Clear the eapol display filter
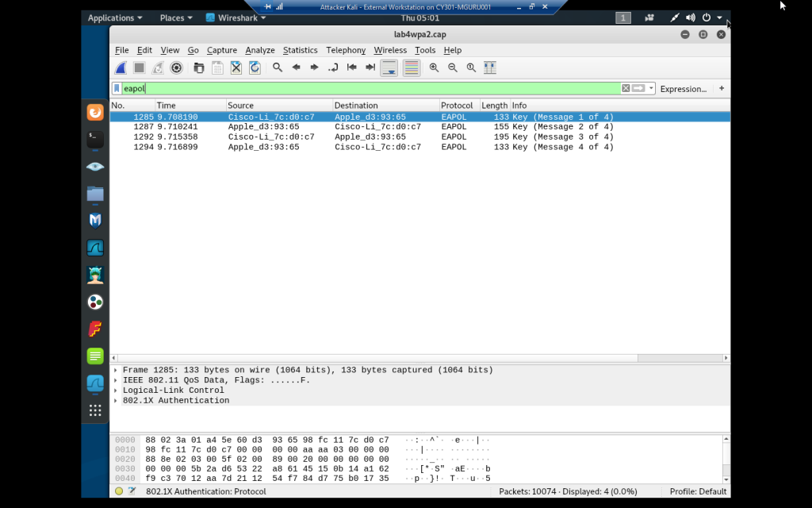The width and height of the screenshot is (812, 508). point(626,88)
